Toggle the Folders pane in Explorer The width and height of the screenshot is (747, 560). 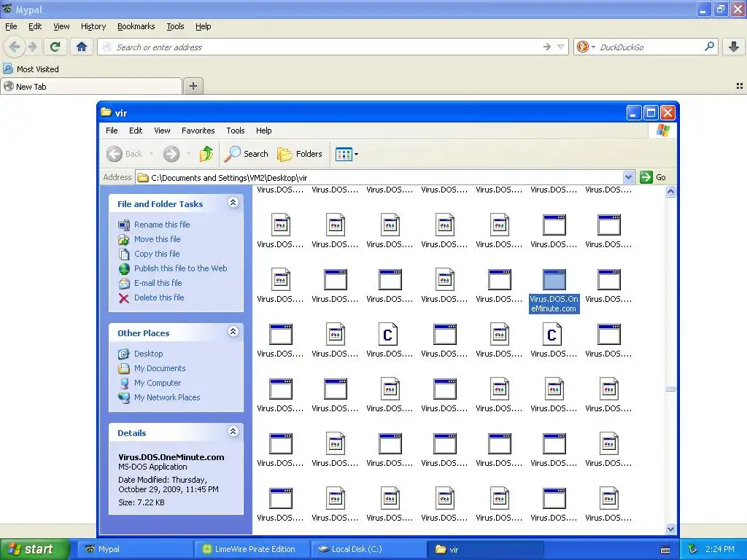pos(300,154)
